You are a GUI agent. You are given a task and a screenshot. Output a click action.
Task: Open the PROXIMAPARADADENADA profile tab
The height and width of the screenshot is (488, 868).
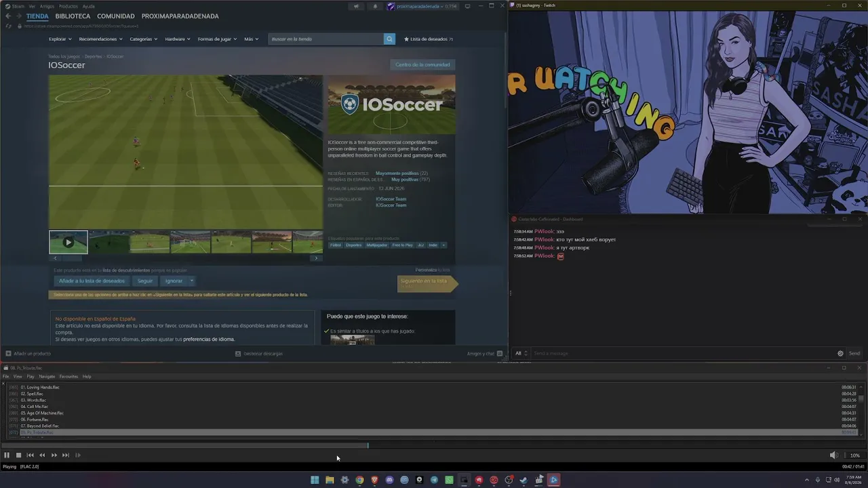[180, 16]
